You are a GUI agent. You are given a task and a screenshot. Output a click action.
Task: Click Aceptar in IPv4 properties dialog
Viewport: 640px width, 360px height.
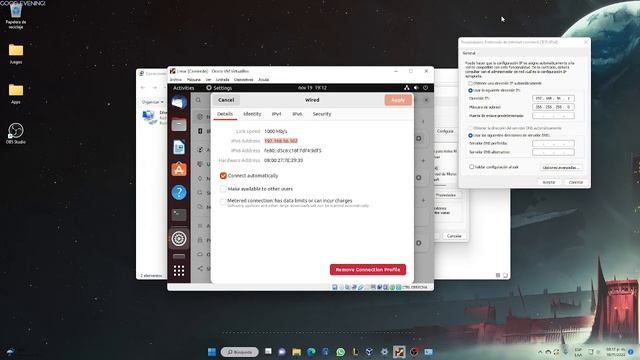[x=549, y=182]
